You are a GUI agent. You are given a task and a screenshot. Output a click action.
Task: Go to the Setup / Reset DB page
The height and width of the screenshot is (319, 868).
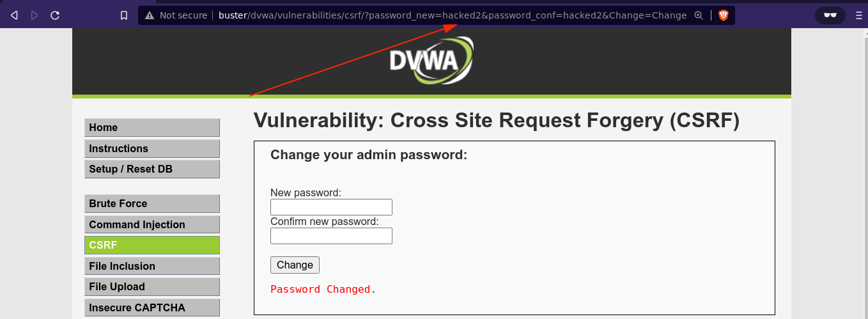[x=151, y=169]
